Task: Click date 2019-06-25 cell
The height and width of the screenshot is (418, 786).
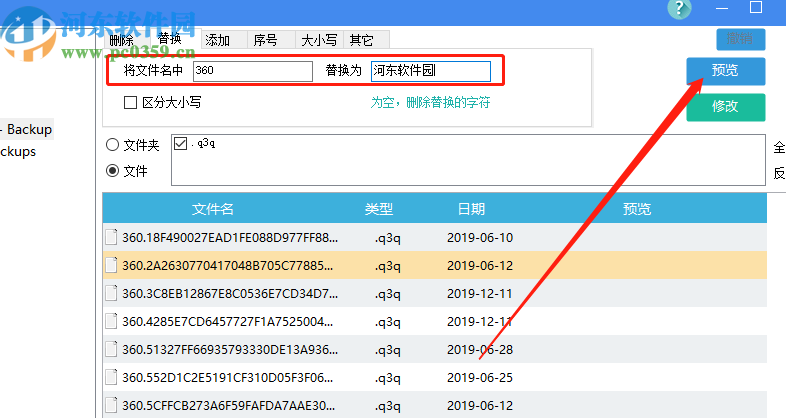Action: pyautogui.click(x=480, y=378)
